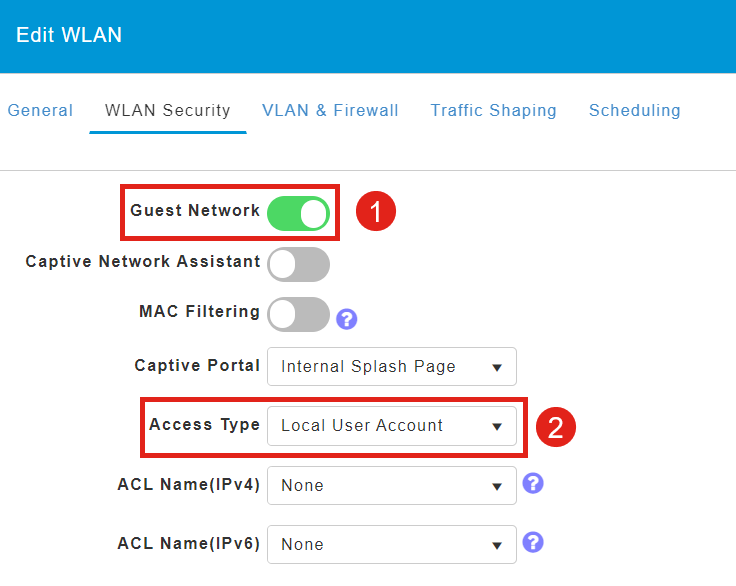Switch to the General tab
The height and width of the screenshot is (586, 736).
(x=40, y=110)
